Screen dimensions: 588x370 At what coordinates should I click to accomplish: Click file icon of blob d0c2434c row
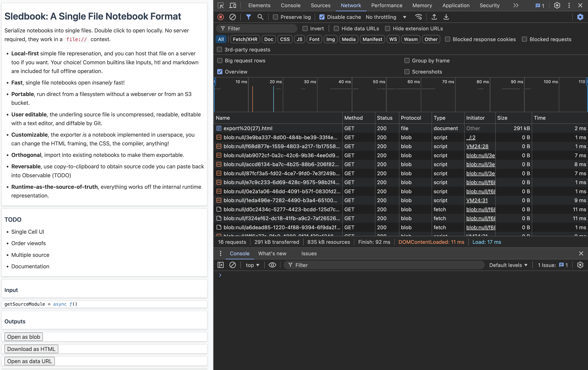[219, 209]
